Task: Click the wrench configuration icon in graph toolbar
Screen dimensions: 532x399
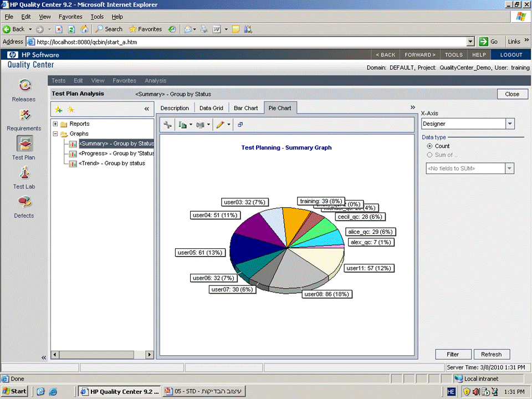Action: point(167,125)
